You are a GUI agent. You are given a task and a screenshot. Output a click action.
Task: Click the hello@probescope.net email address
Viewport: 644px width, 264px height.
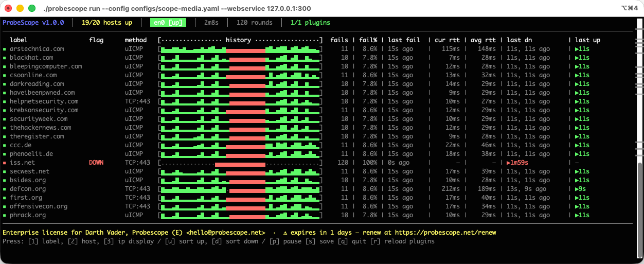(226, 233)
